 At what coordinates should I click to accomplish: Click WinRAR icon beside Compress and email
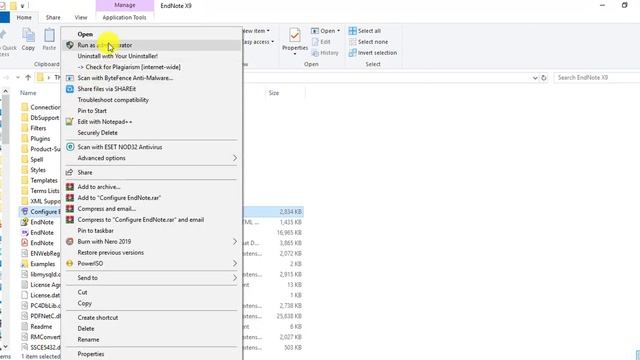pos(70,209)
